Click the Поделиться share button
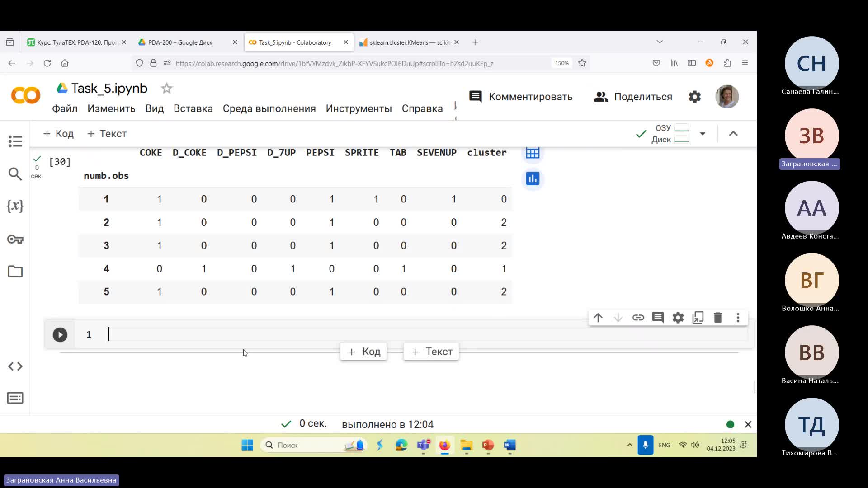Image resolution: width=868 pixels, height=488 pixels. (633, 97)
